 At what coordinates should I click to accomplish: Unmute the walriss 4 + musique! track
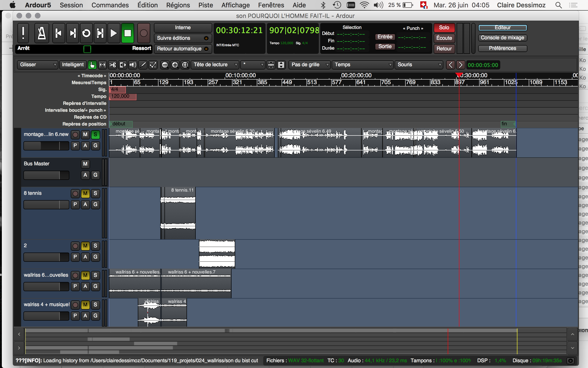coord(85,305)
